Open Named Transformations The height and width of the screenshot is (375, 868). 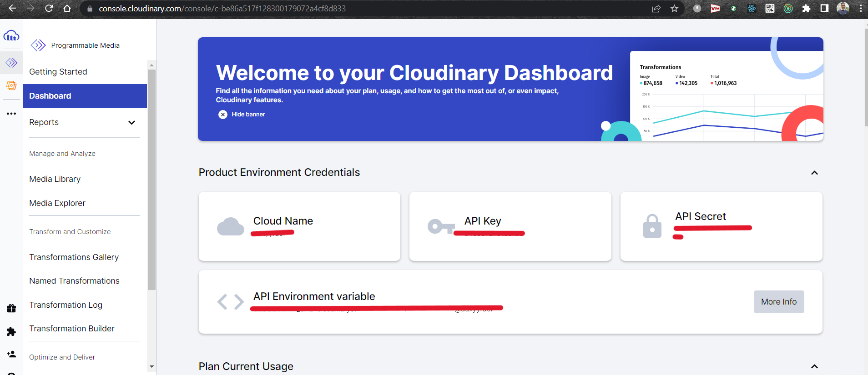75,281
